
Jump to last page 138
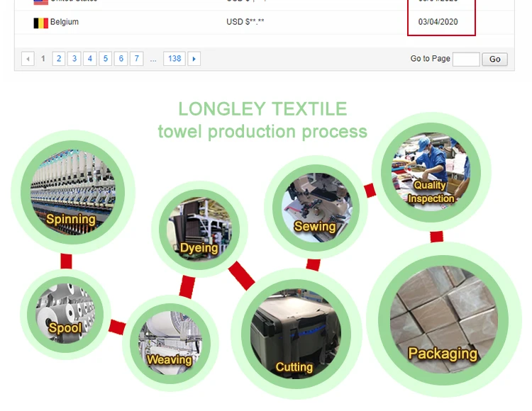point(174,59)
